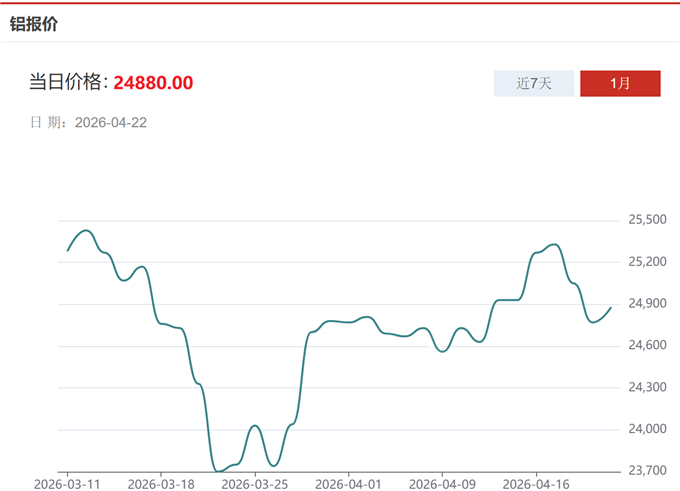Click the 24,900 y-axis label
Screen dimensions: 680x491
pyautogui.click(x=647, y=304)
